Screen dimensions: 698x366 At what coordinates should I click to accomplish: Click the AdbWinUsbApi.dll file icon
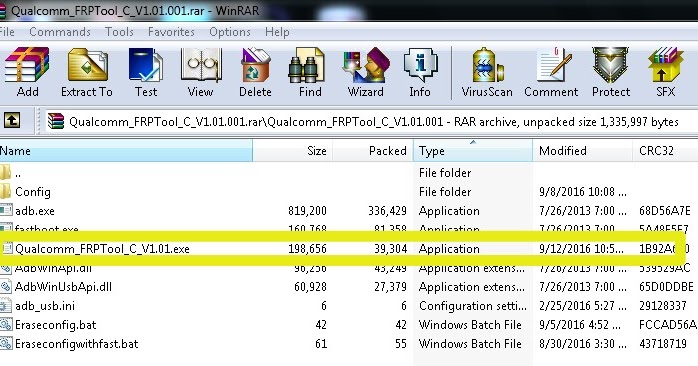[x=5, y=287]
